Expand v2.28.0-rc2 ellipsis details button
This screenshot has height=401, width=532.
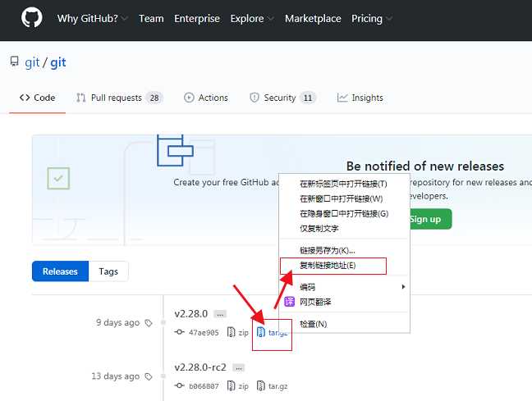pos(239,368)
